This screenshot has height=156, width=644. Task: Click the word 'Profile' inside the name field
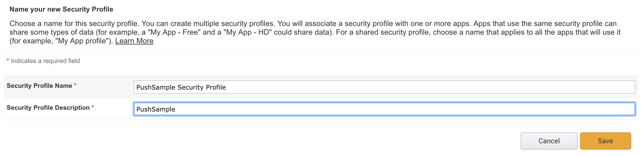click(216, 87)
